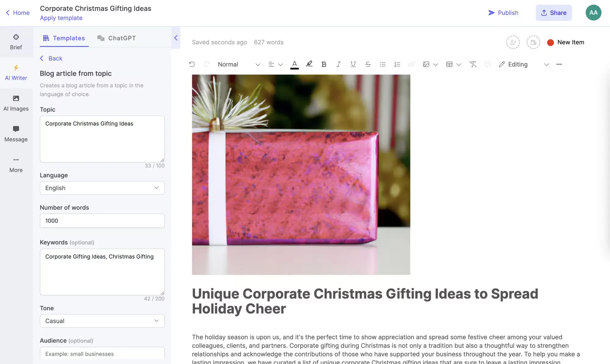Toggle italic formatting in the toolbar

[338, 64]
